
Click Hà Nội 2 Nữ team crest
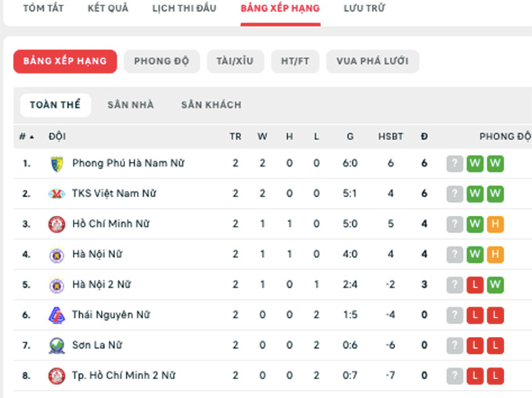56,285
